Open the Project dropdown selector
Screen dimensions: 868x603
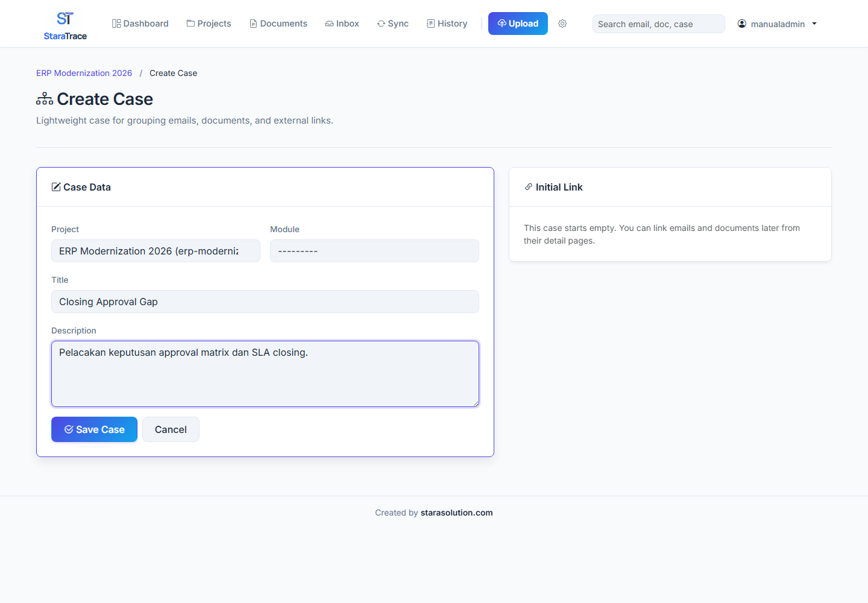156,251
